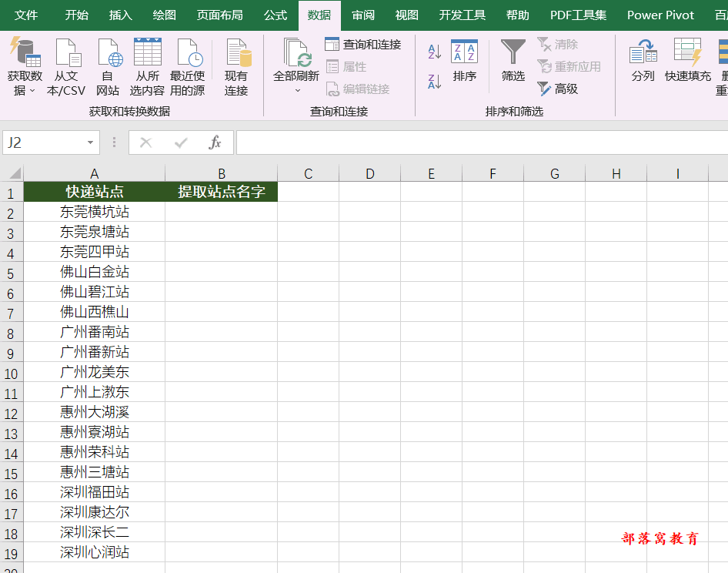Select row 5 header
Viewport: 728px width, 573px height.
coord(11,273)
